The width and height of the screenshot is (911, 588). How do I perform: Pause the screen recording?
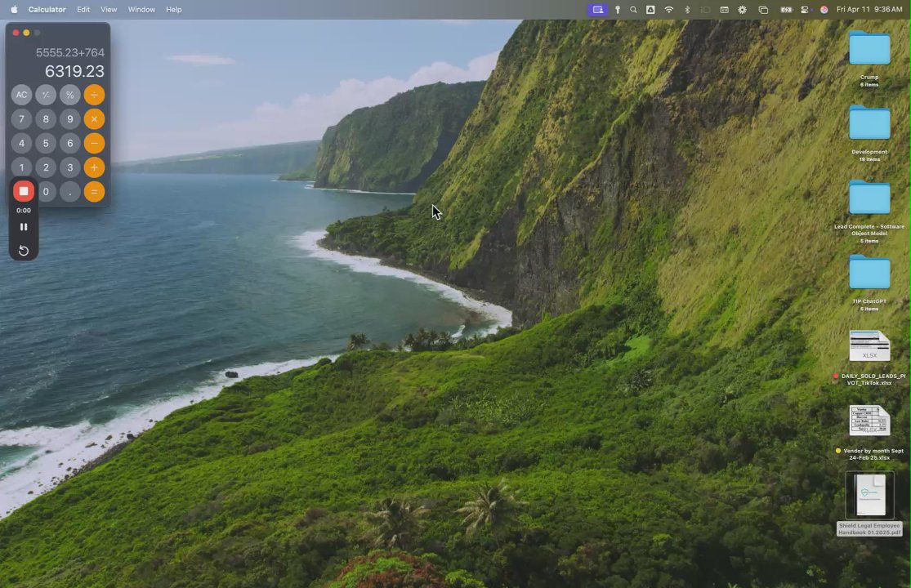[x=23, y=227]
